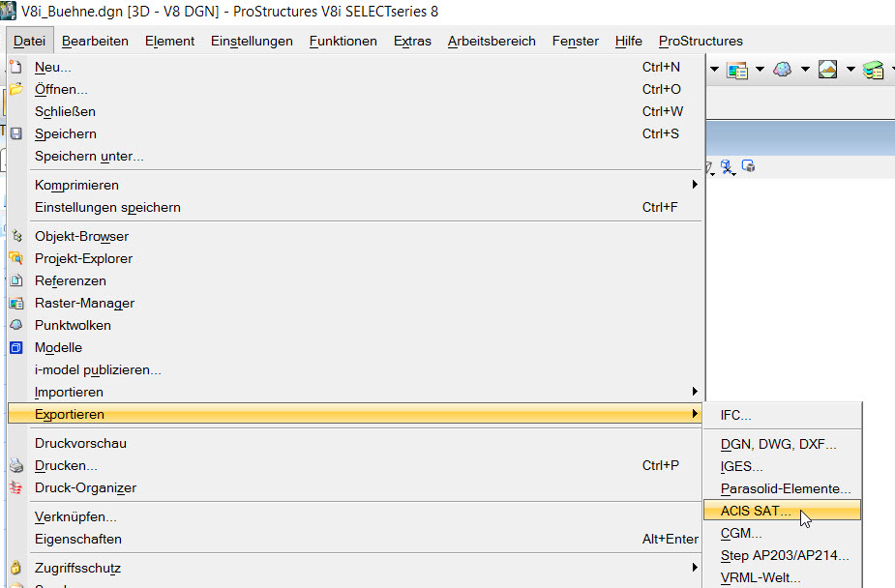Image resolution: width=895 pixels, height=588 pixels.
Task: Open the ProStructures menu
Action: click(x=701, y=41)
